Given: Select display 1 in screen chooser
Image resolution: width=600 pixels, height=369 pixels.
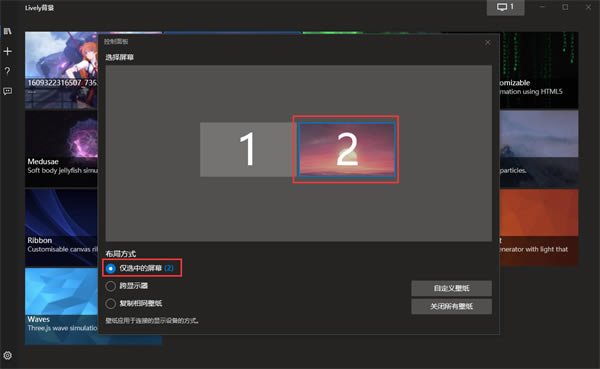Looking at the screenshot, I should (248, 149).
